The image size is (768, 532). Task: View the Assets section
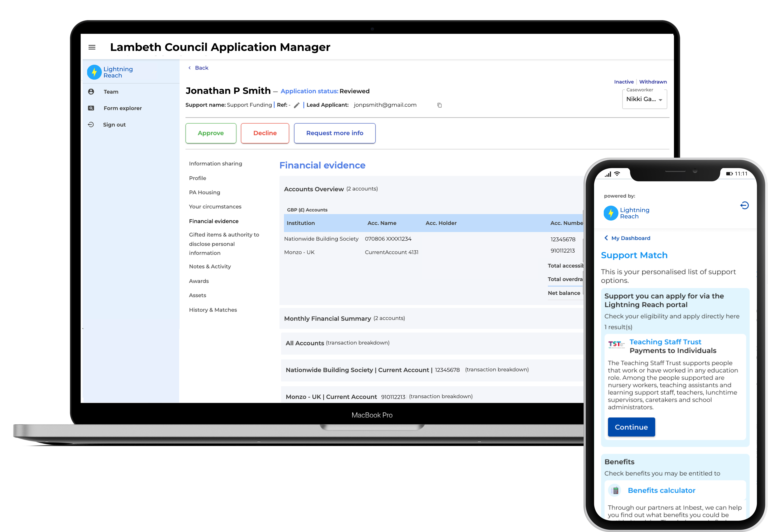(x=197, y=295)
